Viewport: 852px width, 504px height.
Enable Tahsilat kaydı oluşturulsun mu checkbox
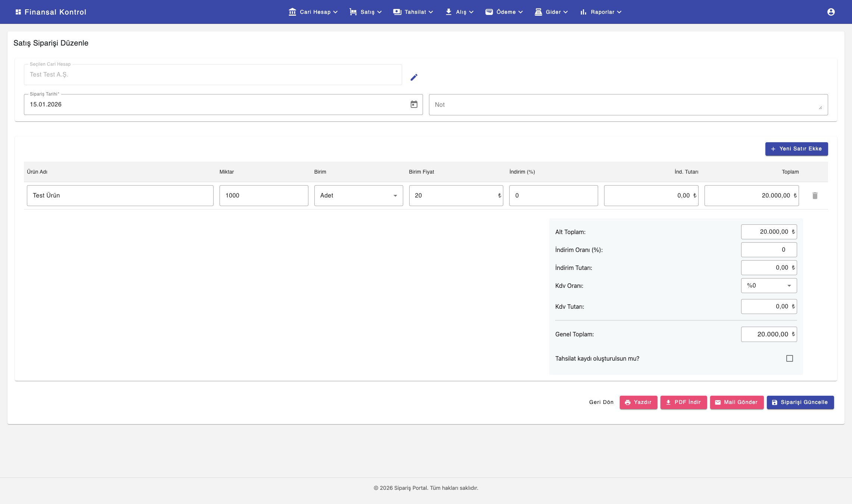pos(789,358)
